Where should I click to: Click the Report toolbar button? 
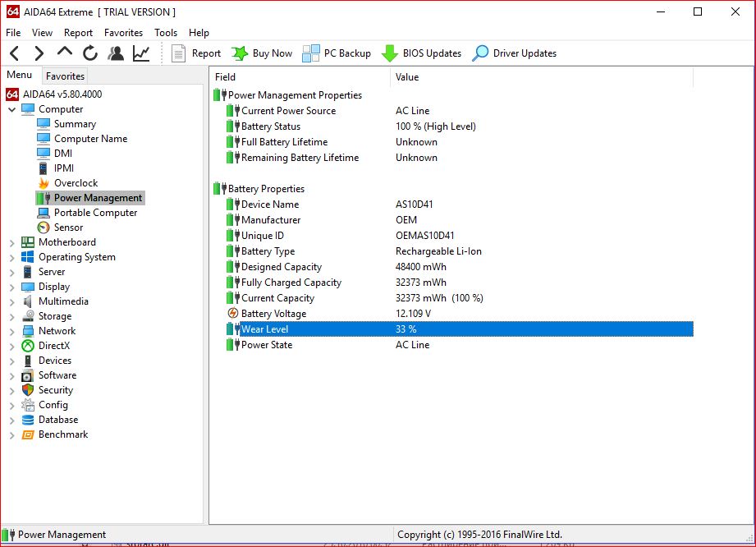(x=196, y=53)
